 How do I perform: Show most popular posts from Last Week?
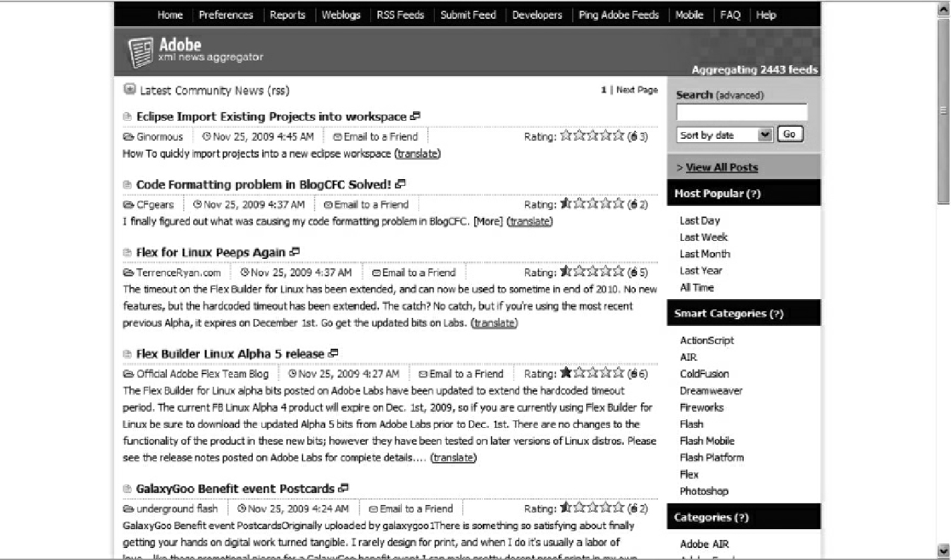704,237
